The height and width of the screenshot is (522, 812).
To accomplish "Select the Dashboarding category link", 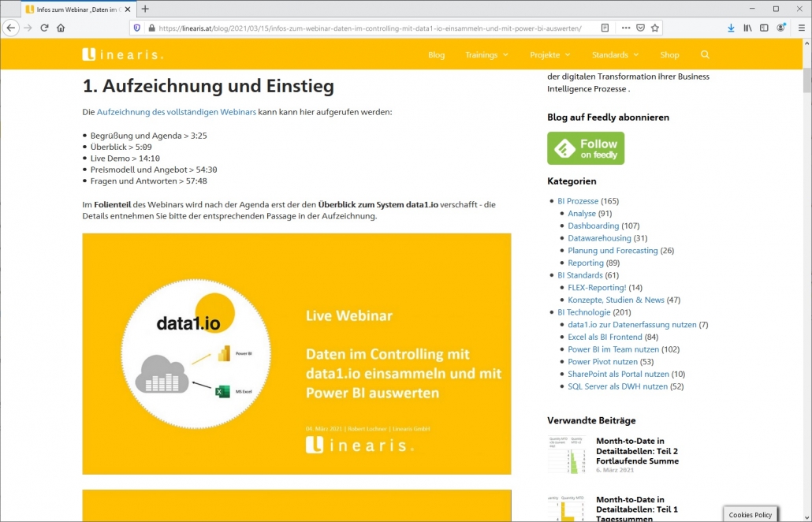I will tap(593, 226).
